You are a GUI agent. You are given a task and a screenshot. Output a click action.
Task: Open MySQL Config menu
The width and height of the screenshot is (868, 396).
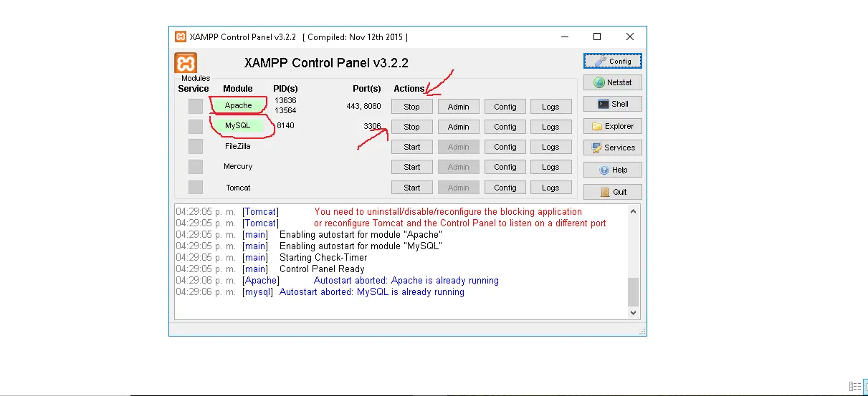pos(505,127)
